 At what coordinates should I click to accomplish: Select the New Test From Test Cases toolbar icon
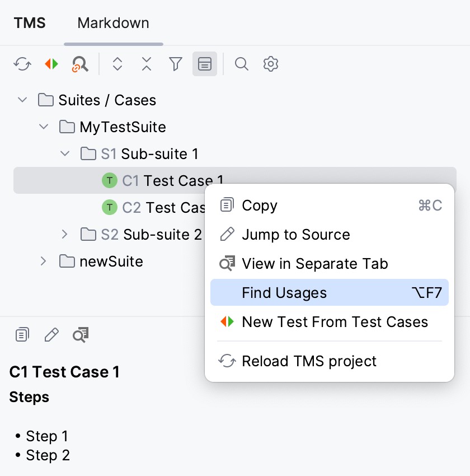(x=51, y=64)
